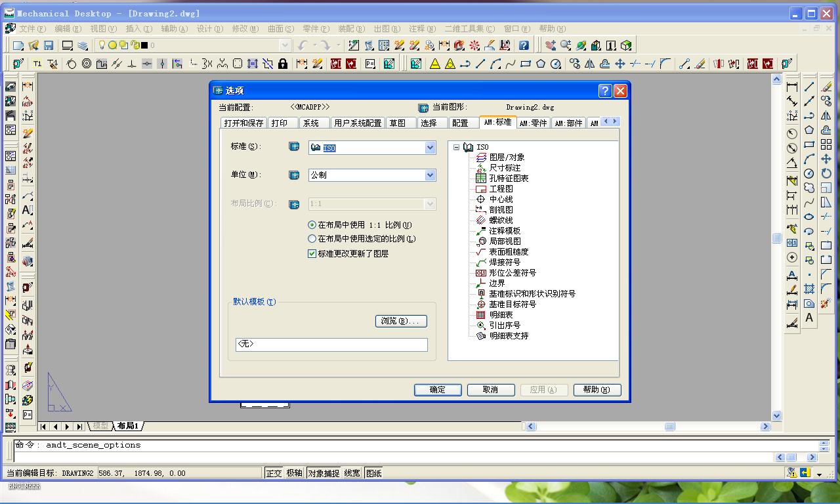The width and height of the screenshot is (840, 504).
Task: Select the Revision Cloud tool in the right toolbar
Action: coord(809,188)
